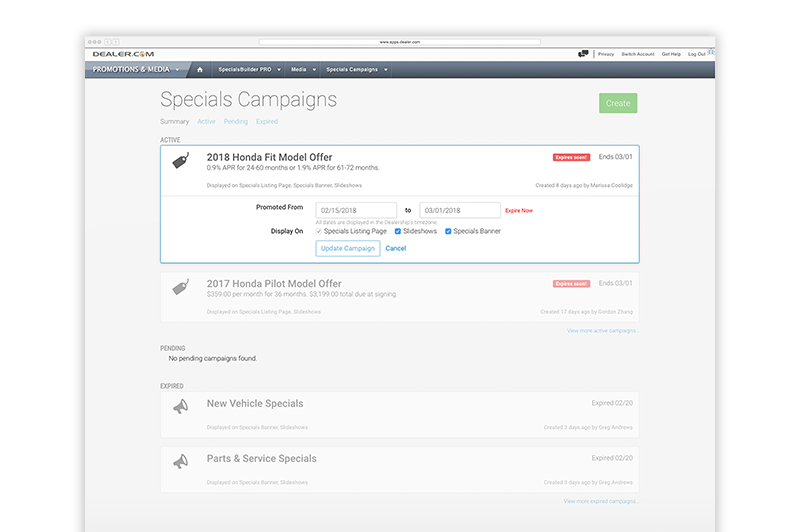Open View more active campaigns link

coord(603,331)
